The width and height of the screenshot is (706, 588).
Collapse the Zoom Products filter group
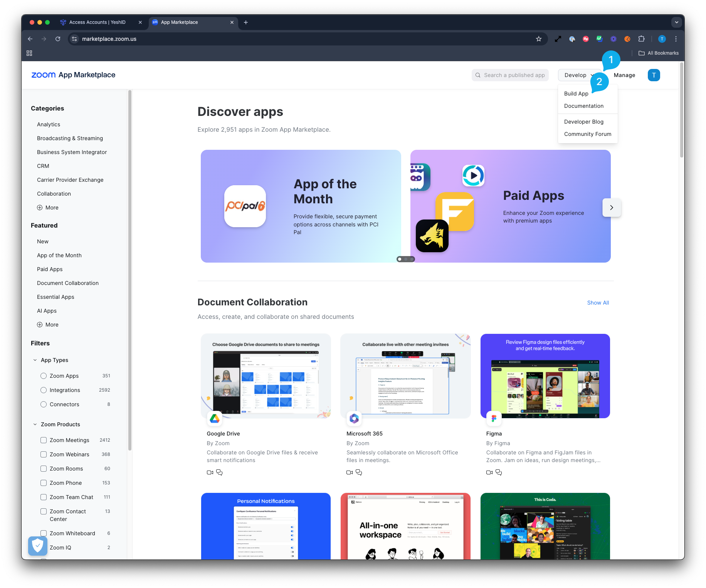[x=35, y=424]
